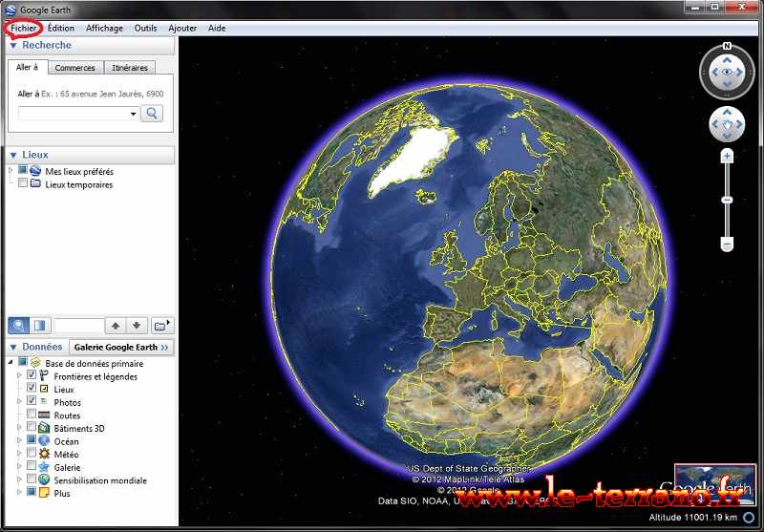
Task: Expand the Mes lieux préférés tree node
Action: [x=11, y=171]
